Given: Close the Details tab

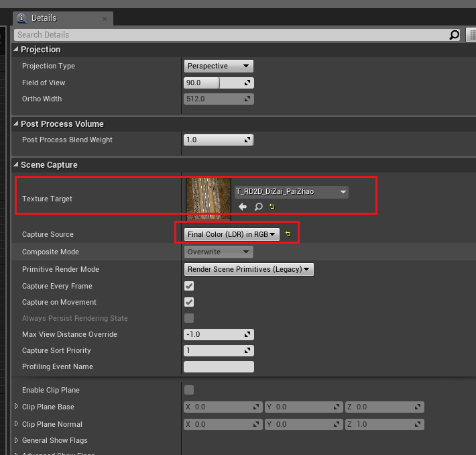Looking at the screenshot, I should [105, 19].
